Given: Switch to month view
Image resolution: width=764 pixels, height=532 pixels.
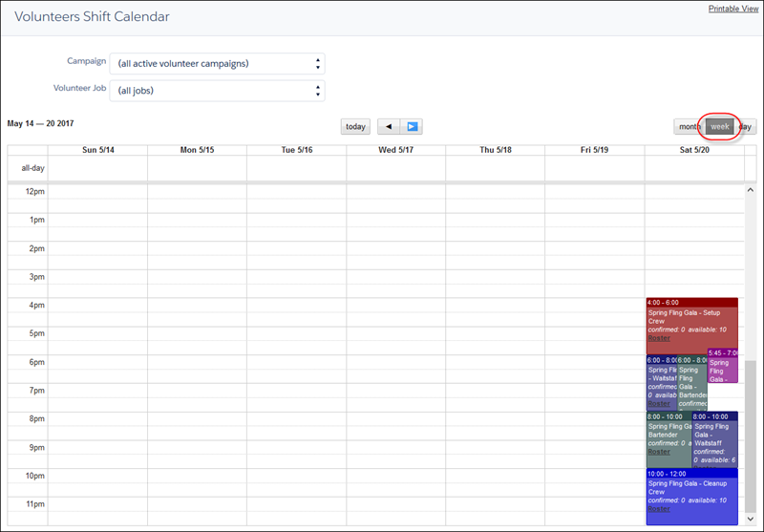Looking at the screenshot, I should click(x=687, y=127).
